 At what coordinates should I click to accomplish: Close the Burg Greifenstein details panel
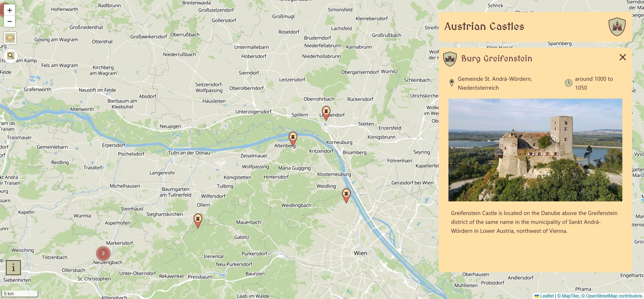pyautogui.click(x=623, y=57)
